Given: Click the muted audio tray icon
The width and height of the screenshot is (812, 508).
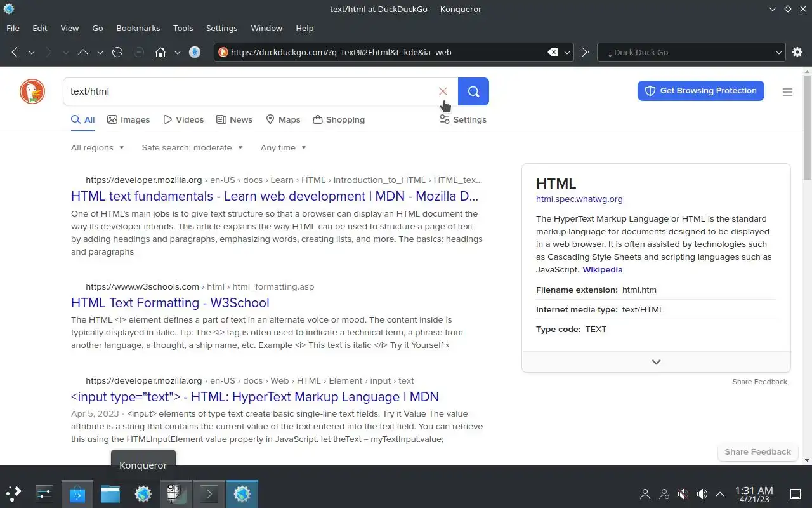Looking at the screenshot, I should point(683,493).
